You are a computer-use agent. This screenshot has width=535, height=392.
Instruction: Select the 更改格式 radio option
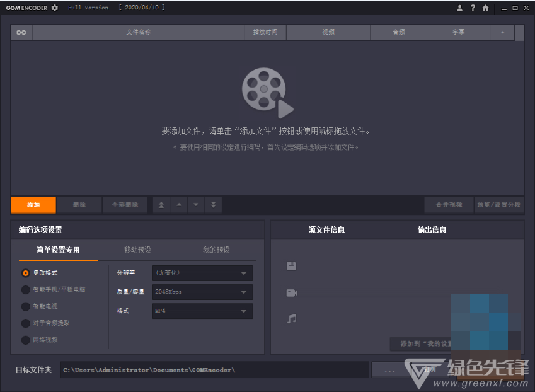26,273
